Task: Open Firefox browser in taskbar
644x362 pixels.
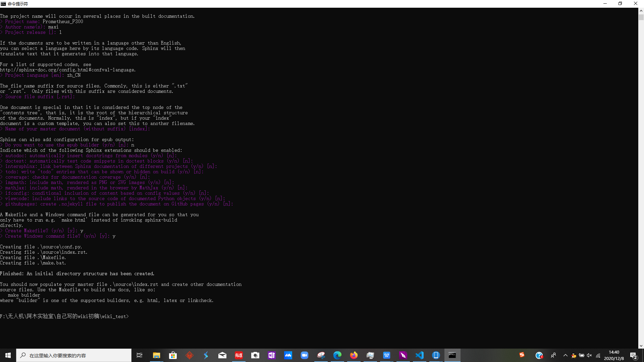Action: [354, 355]
